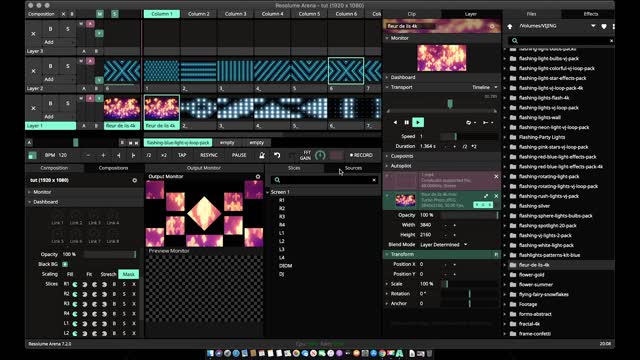Expand the Scale parameter
This screenshot has width=640, height=360.
pyautogui.click(x=387, y=284)
